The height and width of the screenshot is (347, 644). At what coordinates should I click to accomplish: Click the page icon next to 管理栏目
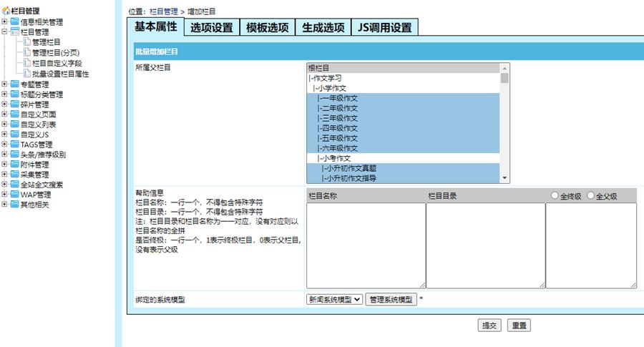click(27, 42)
